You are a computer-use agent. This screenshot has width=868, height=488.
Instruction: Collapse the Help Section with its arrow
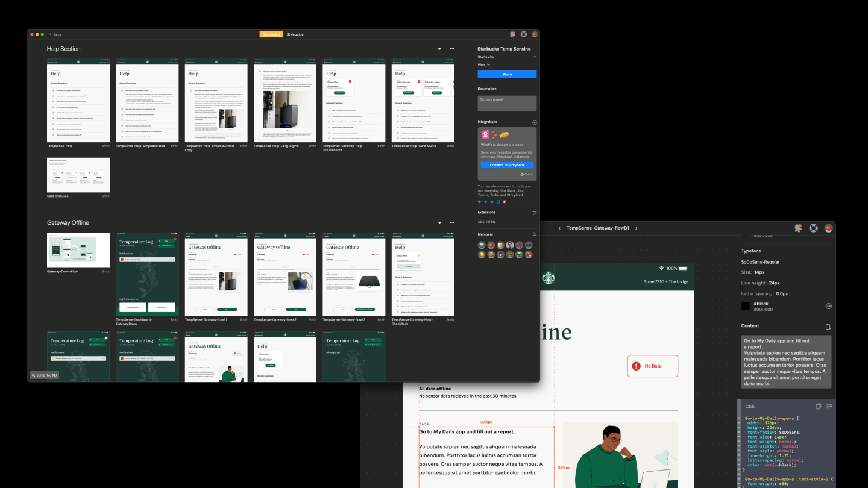[x=439, y=49]
